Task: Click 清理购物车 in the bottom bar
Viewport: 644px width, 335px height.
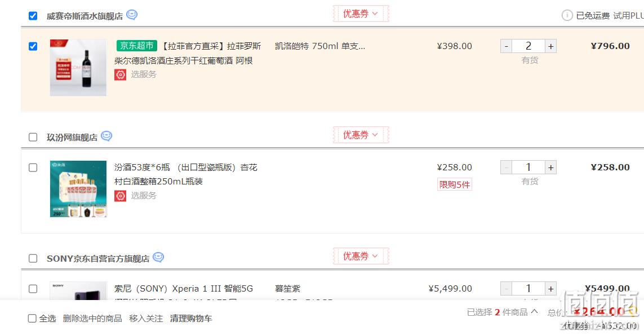Action: click(x=191, y=319)
